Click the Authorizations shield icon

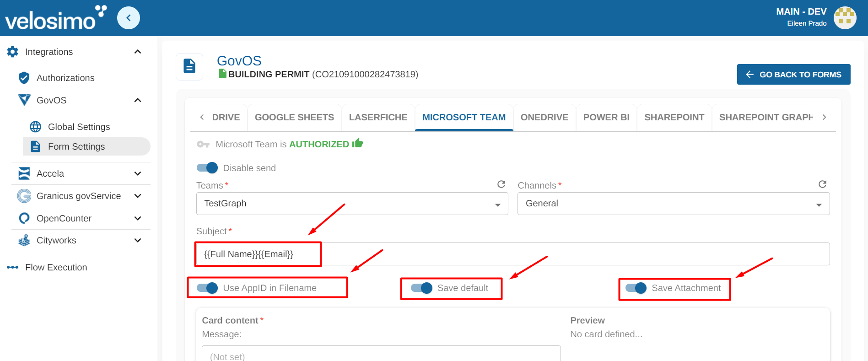[24, 78]
